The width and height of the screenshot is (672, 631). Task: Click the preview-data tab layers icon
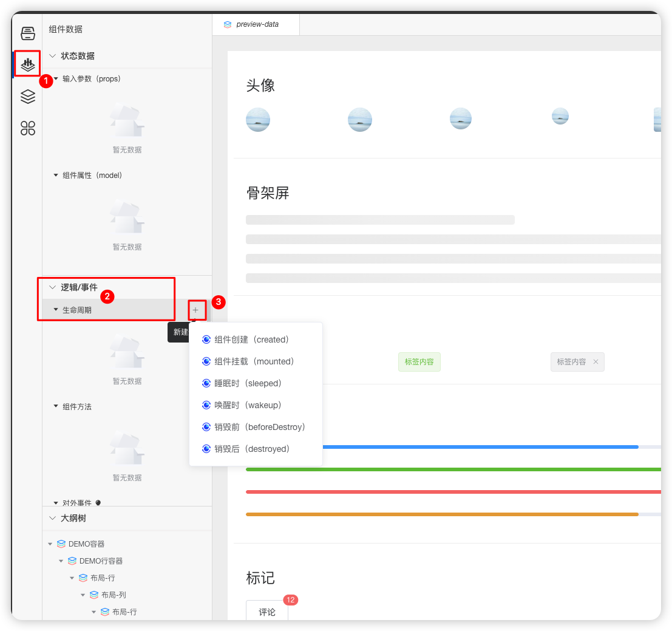pos(228,24)
